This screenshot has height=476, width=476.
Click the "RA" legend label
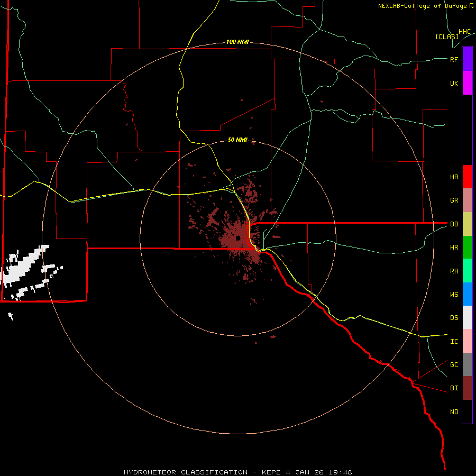coord(454,271)
